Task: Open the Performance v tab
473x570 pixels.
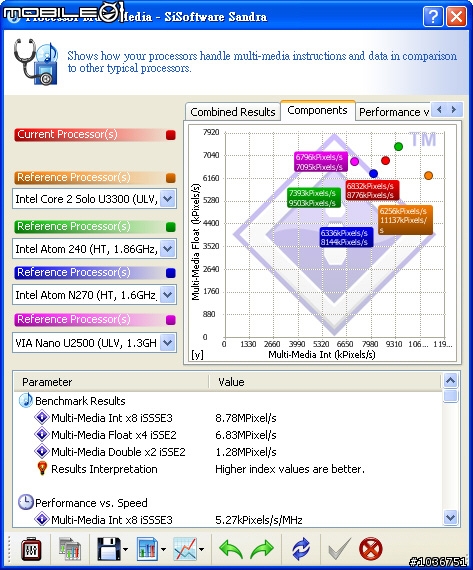Action: [x=393, y=112]
